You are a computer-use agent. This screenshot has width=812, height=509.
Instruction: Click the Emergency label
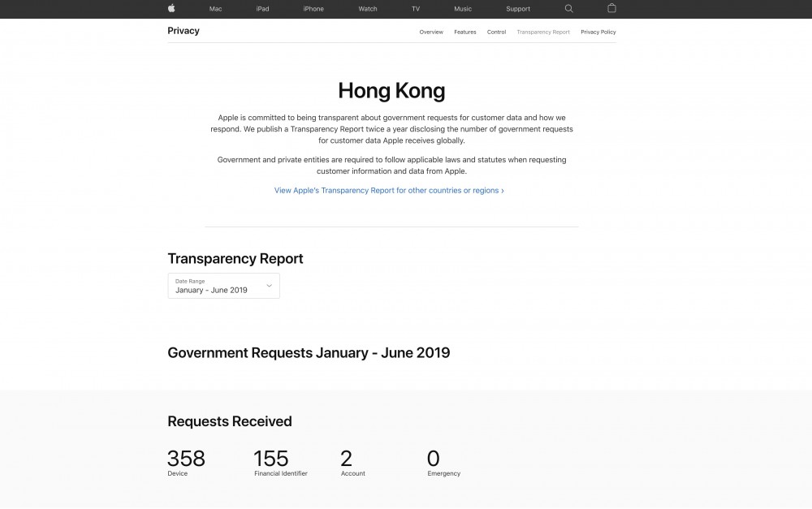click(444, 473)
